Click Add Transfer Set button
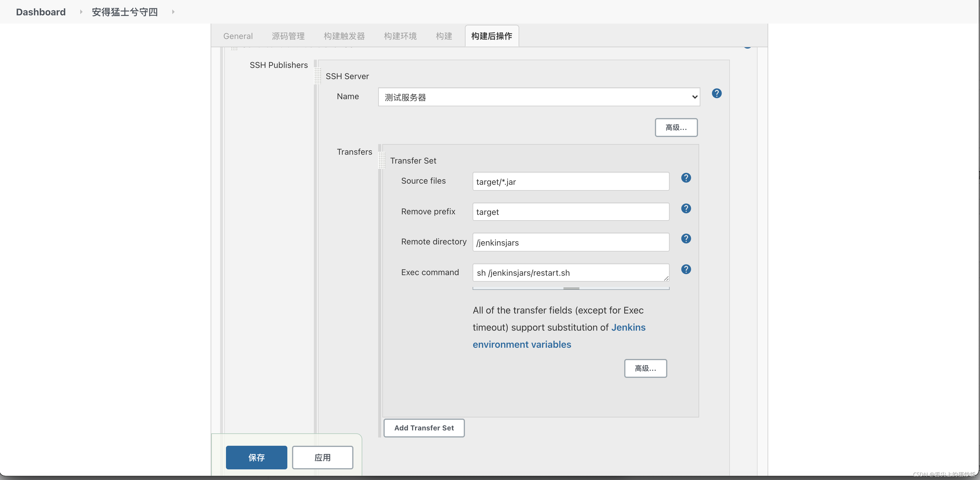The image size is (980, 480). click(x=424, y=428)
